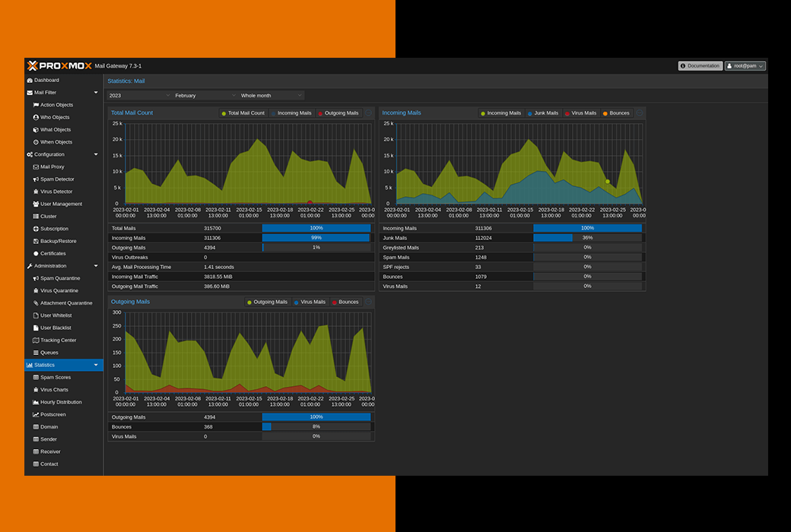Image resolution: width=791 pixels, height=532 pixels.
Task: Click the Certificates icon in sidebar
Action: pyautogui.click(x=36, y=253)
